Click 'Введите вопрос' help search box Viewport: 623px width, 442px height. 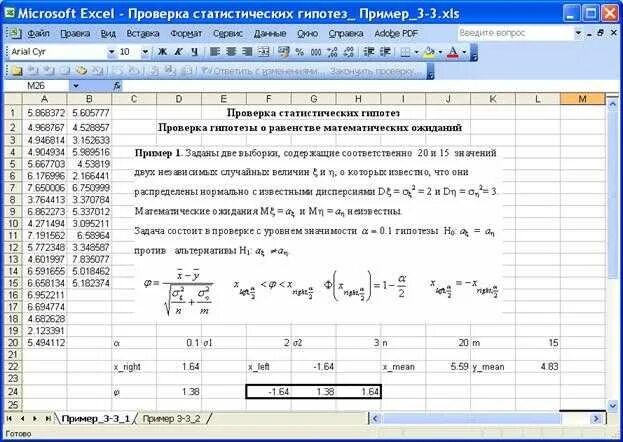coord(515,33)
